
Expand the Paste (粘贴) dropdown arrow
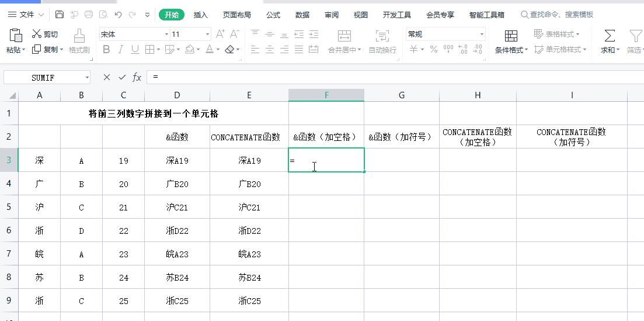(23, 50)
